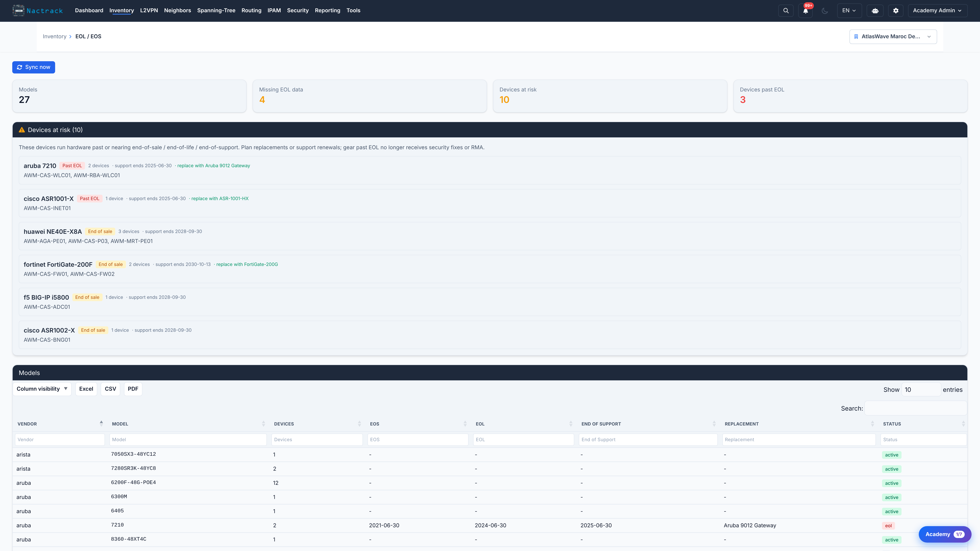Sort by End of Support column arrows

point(714,424)
